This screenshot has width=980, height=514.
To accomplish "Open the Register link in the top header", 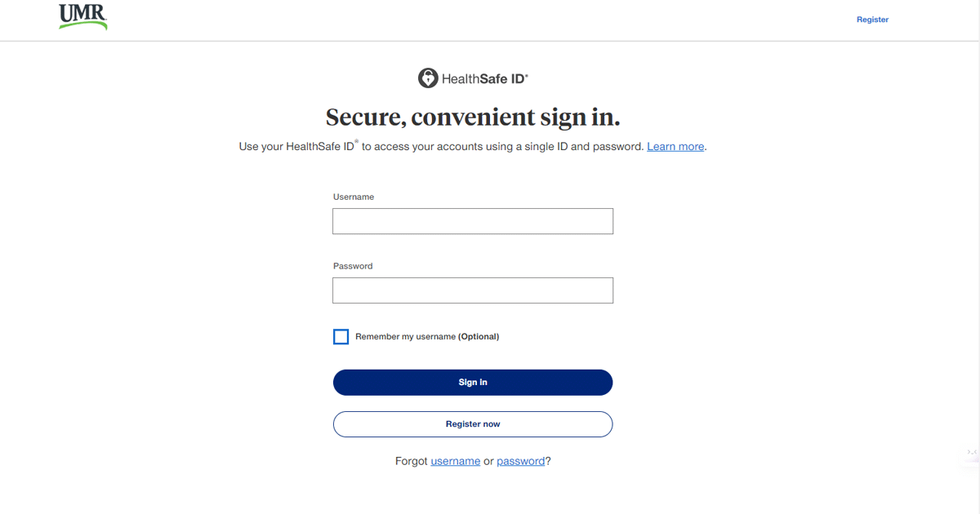I will pos(872,20).
